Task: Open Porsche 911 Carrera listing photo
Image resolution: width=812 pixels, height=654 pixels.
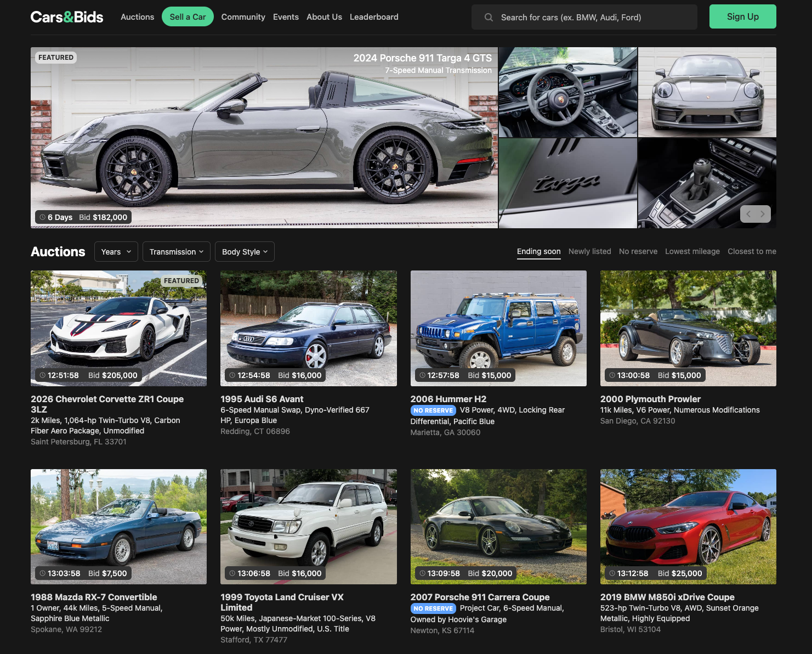Action: [498, 527]
